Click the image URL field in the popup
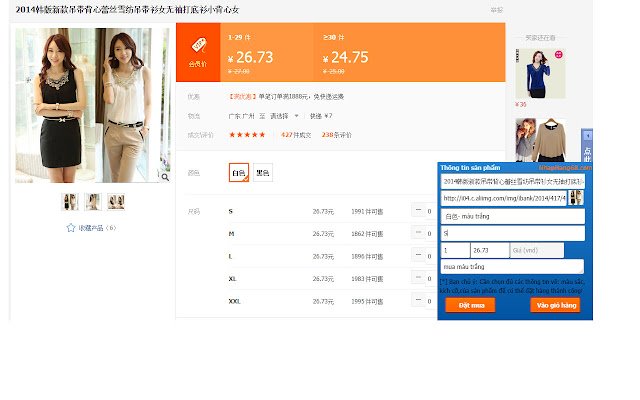 [504, 198]
